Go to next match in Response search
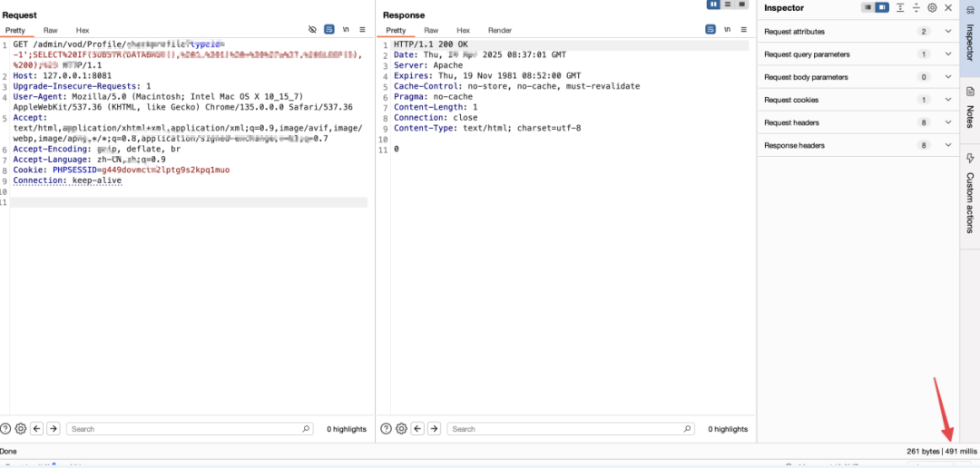The image size is (980, 468). click(x=434, y=429)
